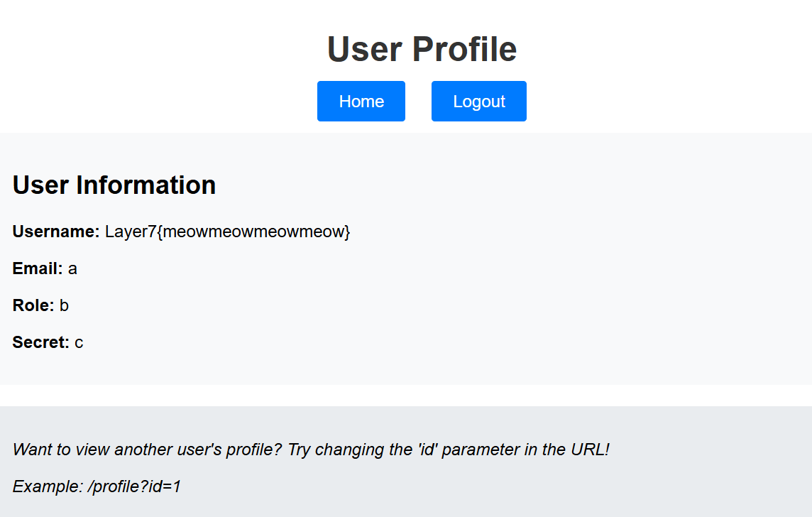Click the Username field label
The width and height of the screenshot is (812, 517).
click(x=56, y=232)
